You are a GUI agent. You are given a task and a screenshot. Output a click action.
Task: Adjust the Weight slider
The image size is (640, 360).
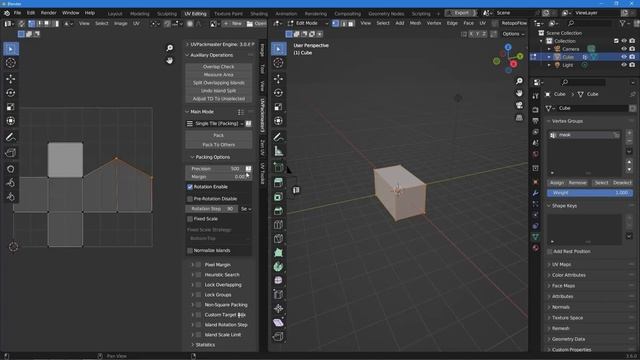coord(590,193)
